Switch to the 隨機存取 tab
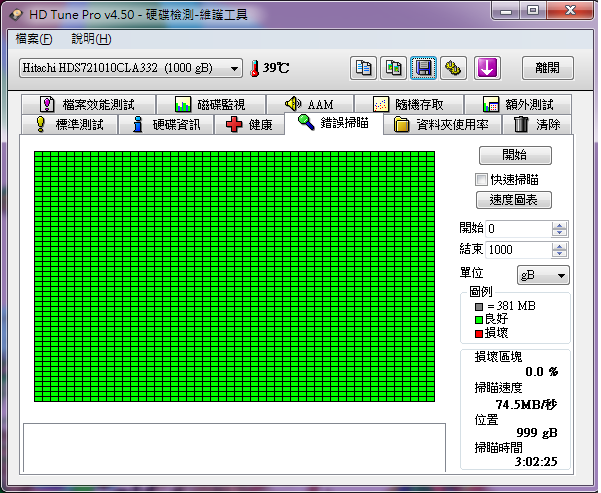This screenshot has height=493, width=601. click(409, 104)
